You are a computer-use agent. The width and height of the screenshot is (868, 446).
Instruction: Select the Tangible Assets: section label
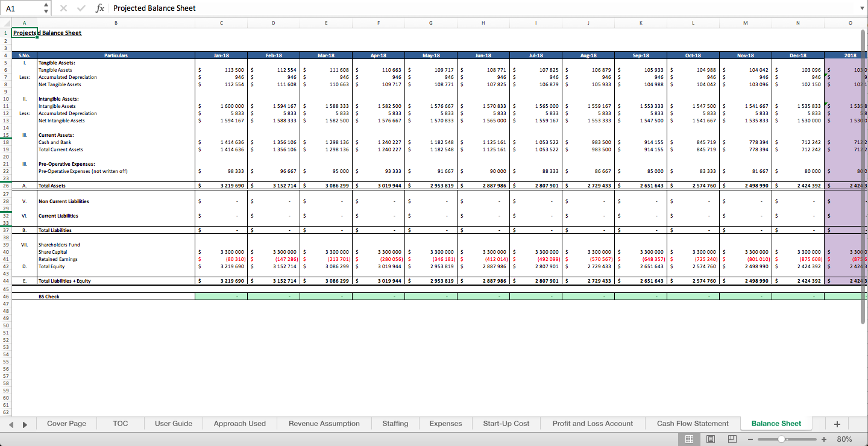(x=116, y=63)
